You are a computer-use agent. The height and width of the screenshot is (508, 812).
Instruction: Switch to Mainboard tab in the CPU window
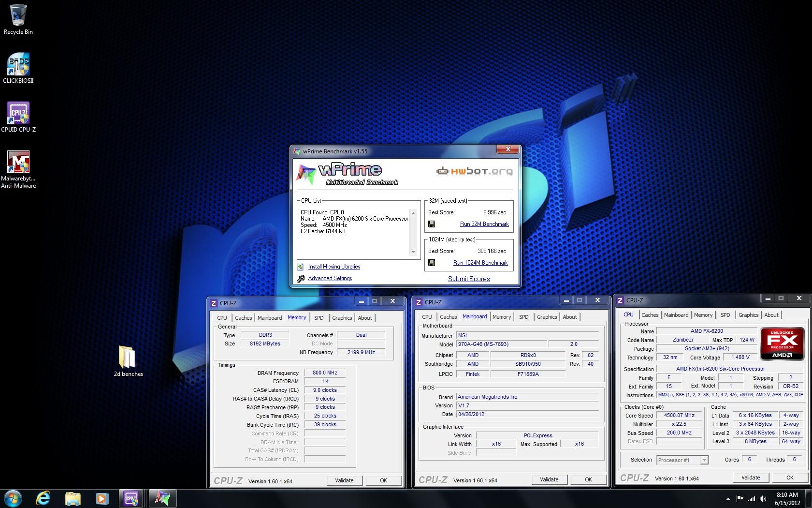676,315
